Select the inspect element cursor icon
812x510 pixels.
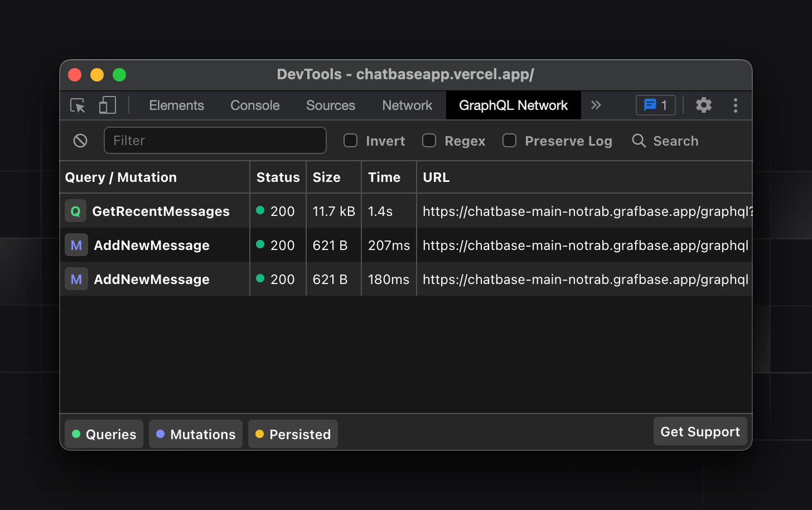[x=77, y=105]
